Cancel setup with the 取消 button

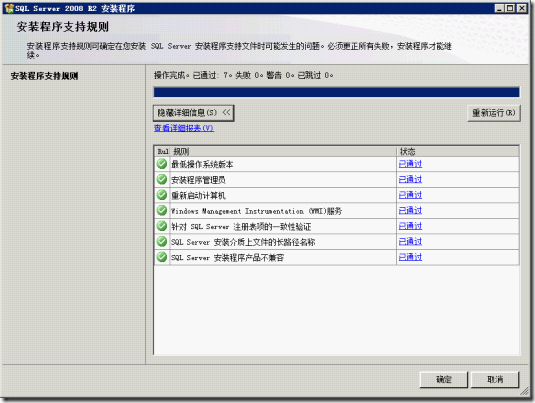point(495,379)
